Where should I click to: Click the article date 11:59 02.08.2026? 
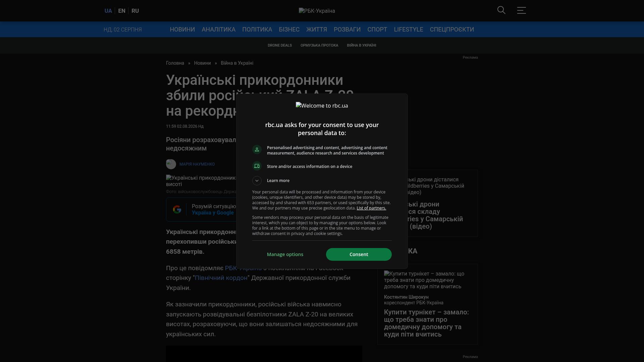(x=185, y=126)
